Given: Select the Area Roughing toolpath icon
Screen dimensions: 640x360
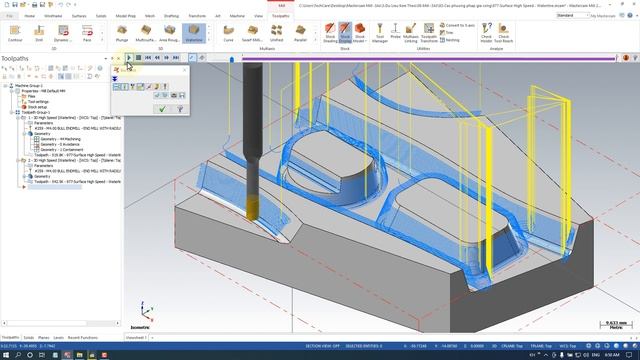Looking at the screenshot, I should pyautogui.click(x=169, y=33).
